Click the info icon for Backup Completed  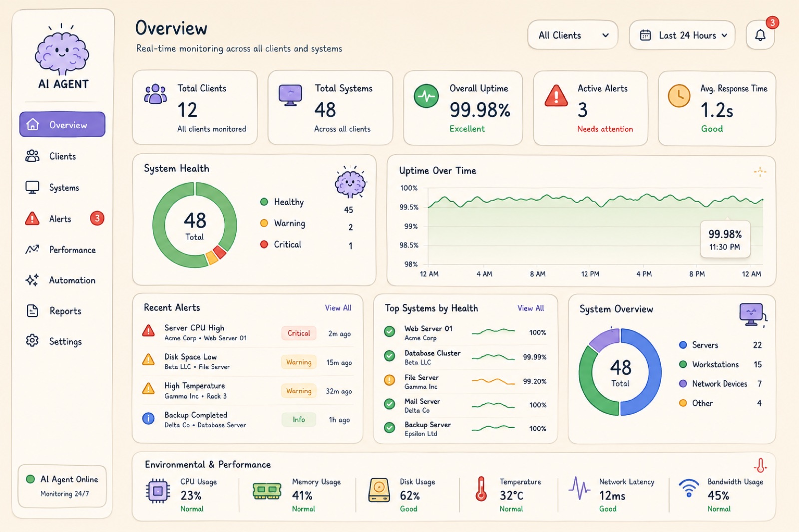tap(148, 418)
